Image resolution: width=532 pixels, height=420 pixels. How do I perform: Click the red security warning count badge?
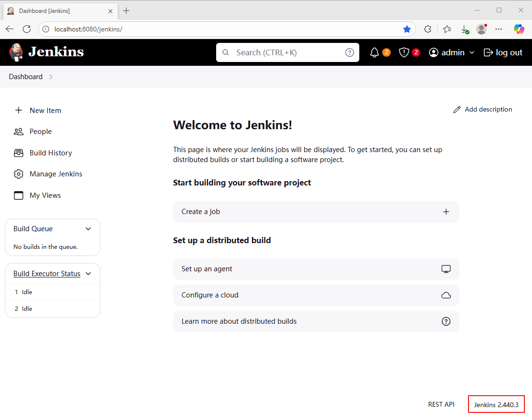416,52
